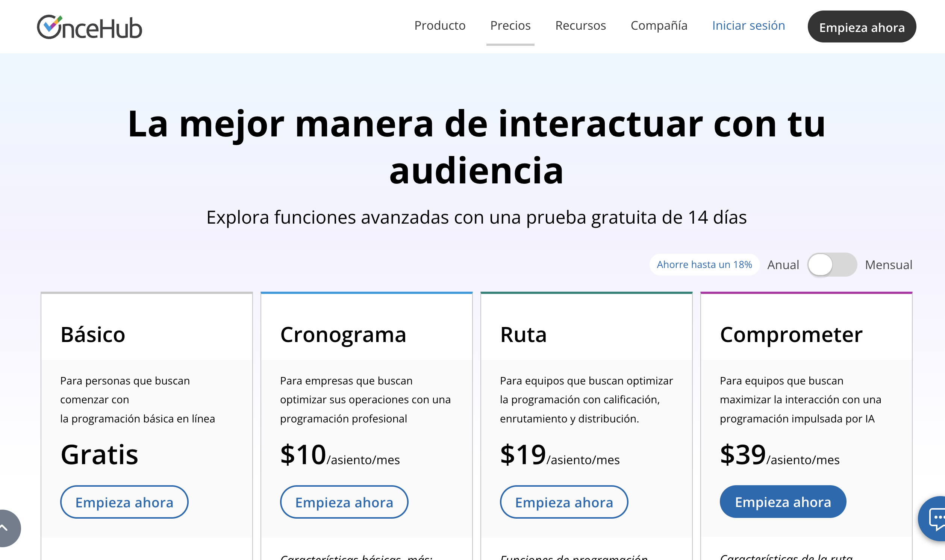Click the Básico plan description
The image size is (945, 560).
(x=137, y=400)
